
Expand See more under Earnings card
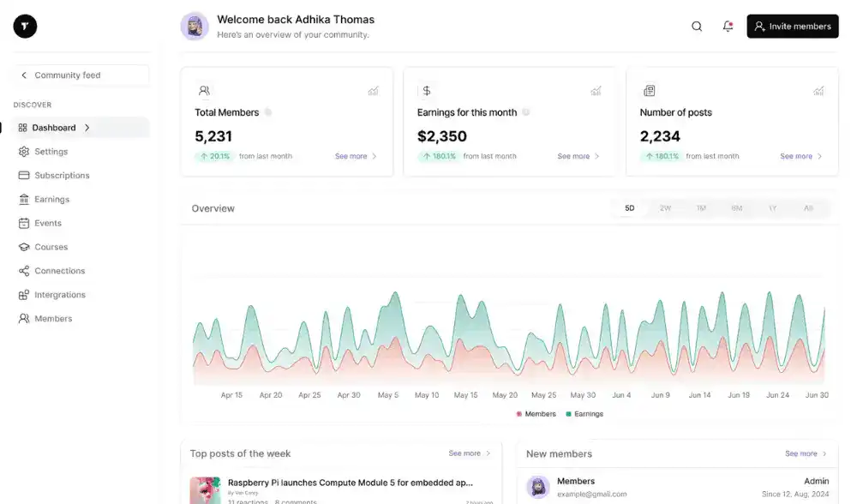578,156
